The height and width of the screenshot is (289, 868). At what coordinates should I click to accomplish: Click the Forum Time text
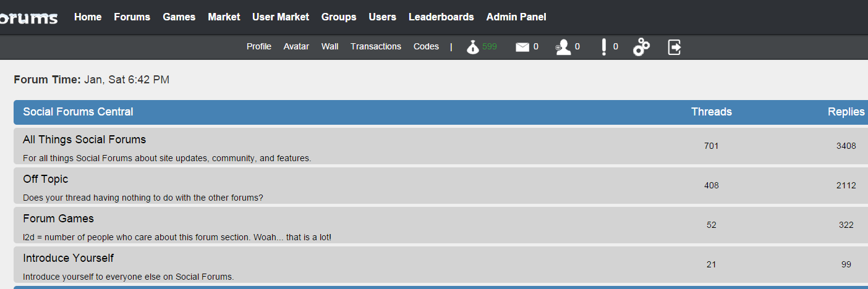point(91,80)
